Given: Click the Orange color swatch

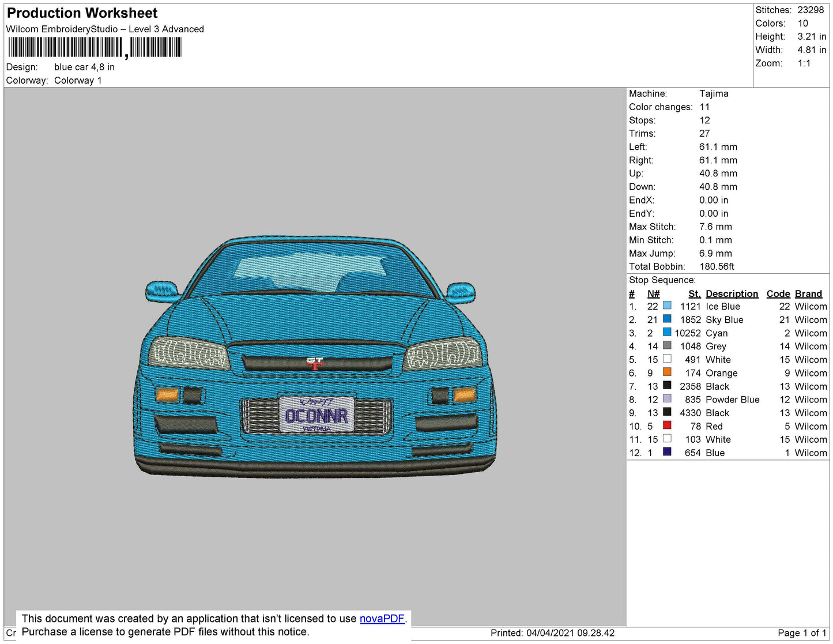Looking at the screenshot, I should tap(667, 372).
